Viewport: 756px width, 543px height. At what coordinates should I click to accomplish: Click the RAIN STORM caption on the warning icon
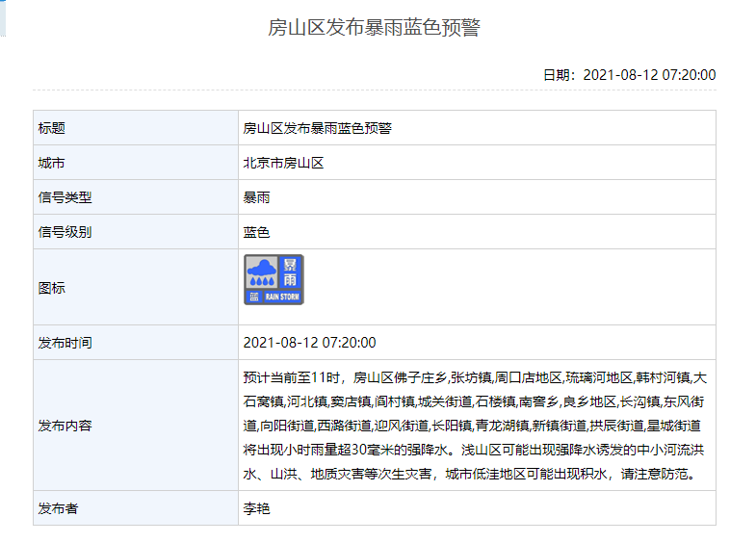coord(283,297)
